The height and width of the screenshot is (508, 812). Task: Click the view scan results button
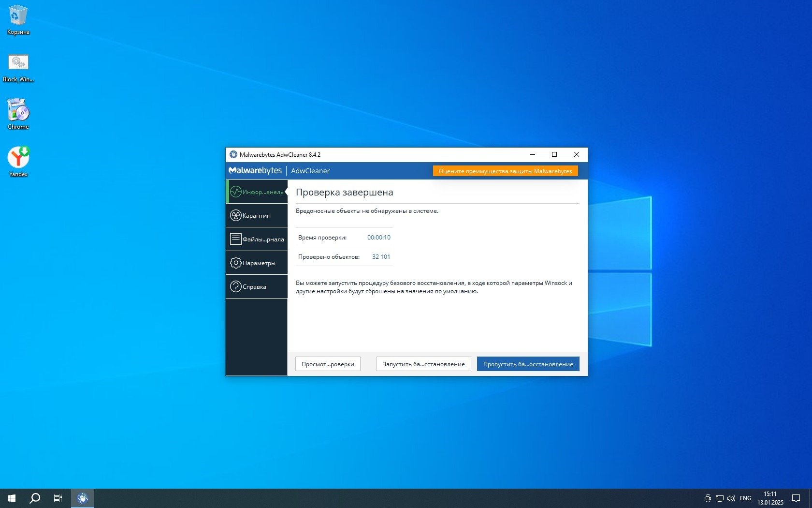(328, 364)
